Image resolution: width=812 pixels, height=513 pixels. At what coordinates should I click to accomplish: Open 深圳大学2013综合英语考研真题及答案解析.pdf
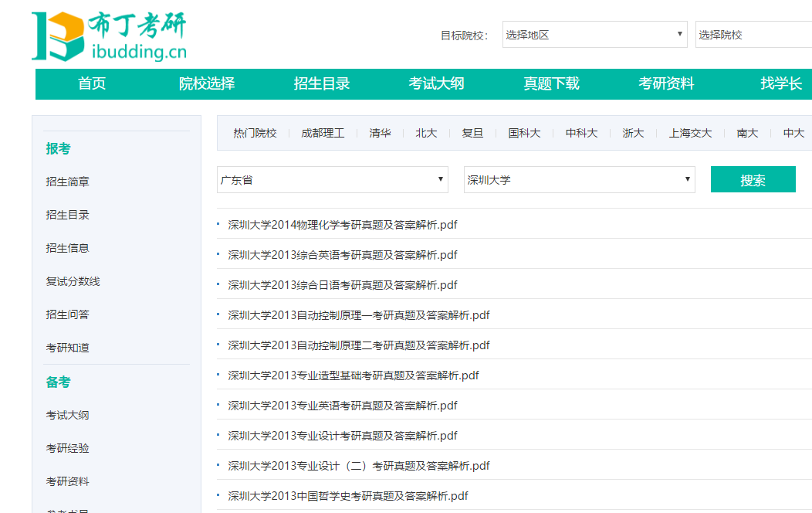coord(342,255)
